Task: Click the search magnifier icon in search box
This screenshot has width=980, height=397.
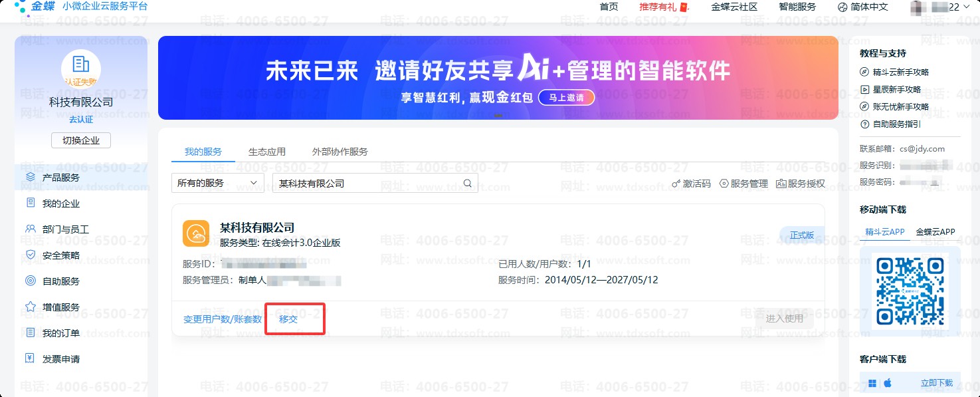Action: point(468,184)
